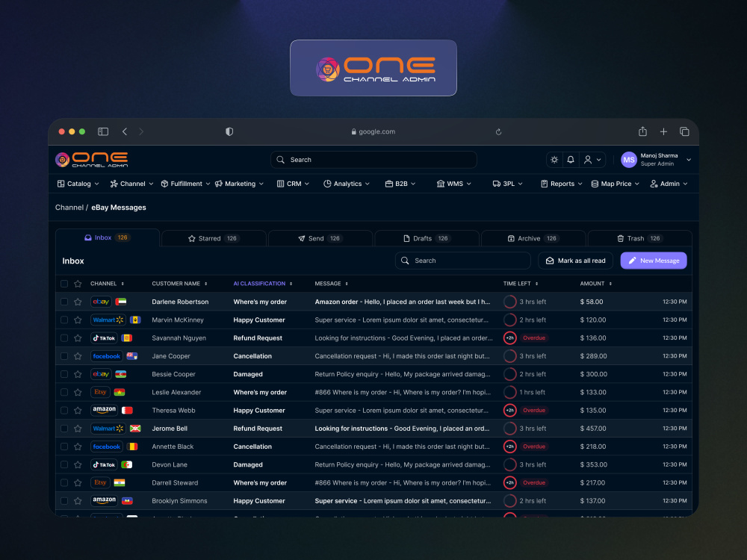Check the Devon Lane row checkbox
Image resolution: width=747 pixels, height=560 pixels.
coord(64,464)
